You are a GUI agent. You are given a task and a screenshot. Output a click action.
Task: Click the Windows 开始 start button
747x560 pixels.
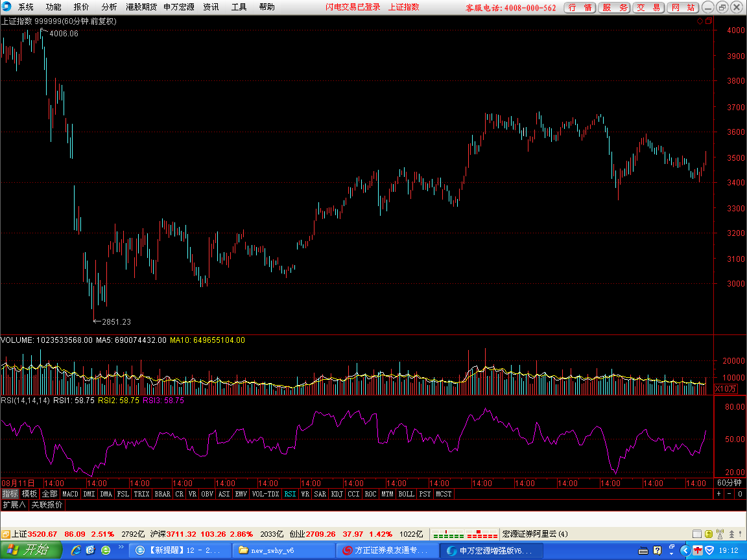pos(30,550)
